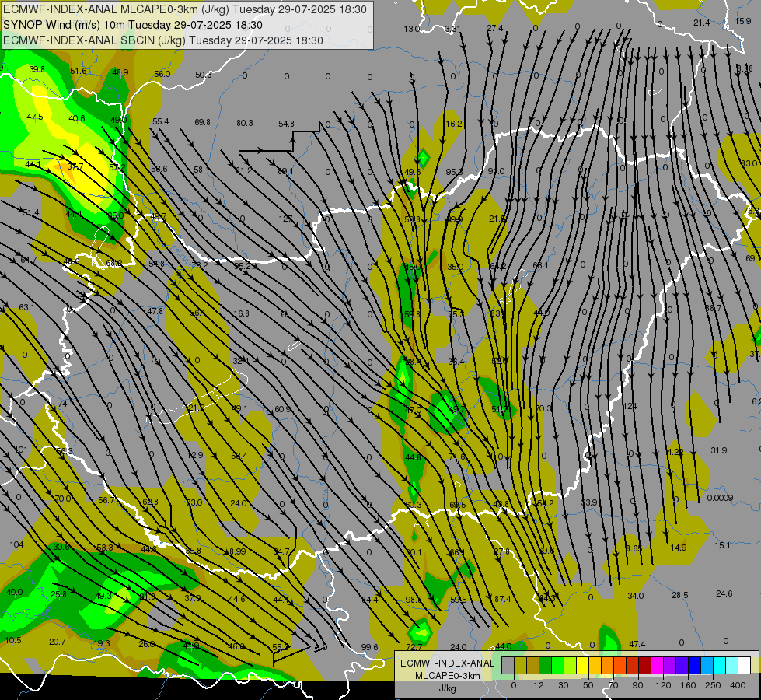
Task: Select the legend scale label 120
Action: (x=664, y=685)
